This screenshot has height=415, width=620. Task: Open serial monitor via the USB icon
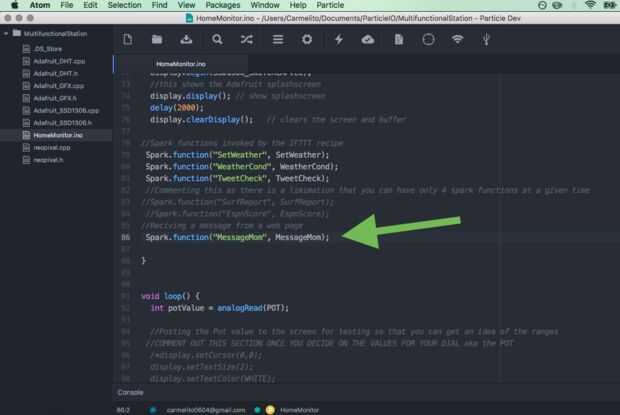(486, 39)
